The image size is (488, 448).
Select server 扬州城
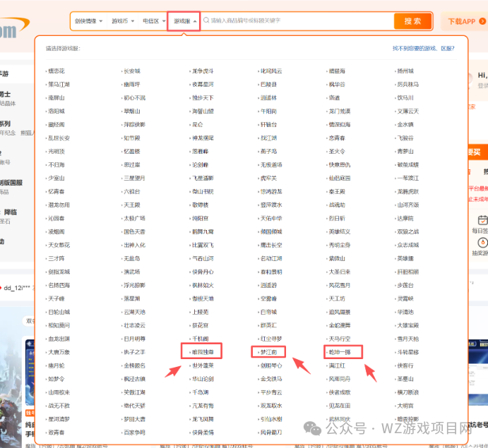click(x=405, y=71)
